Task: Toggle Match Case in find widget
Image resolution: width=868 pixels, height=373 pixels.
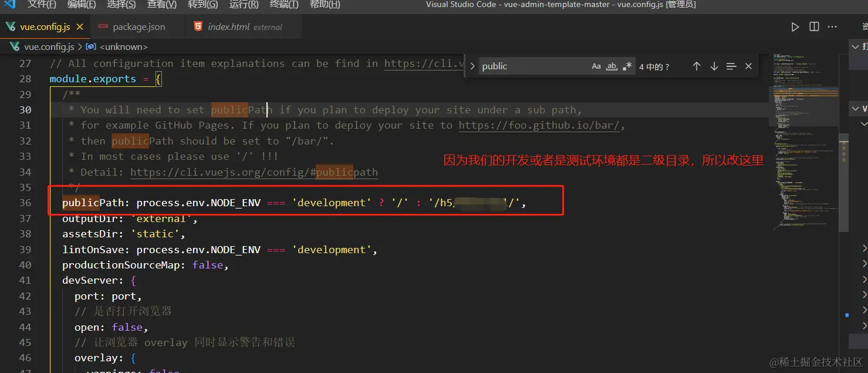Action: click(x=596, y=66)
